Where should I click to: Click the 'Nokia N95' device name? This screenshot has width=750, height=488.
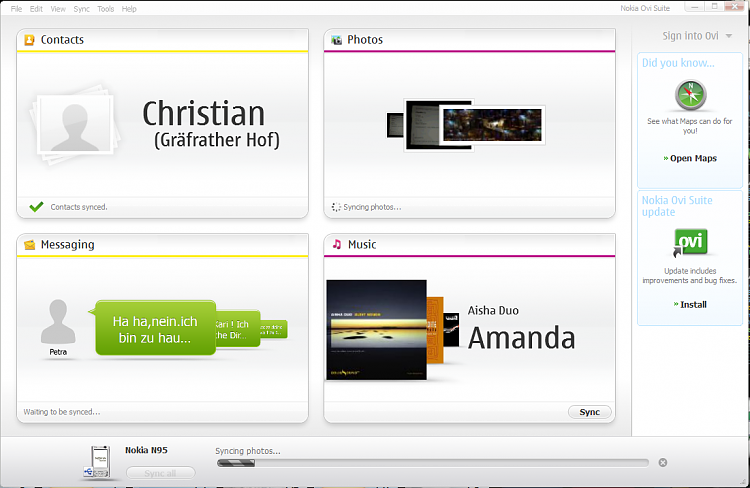point(146,450)
